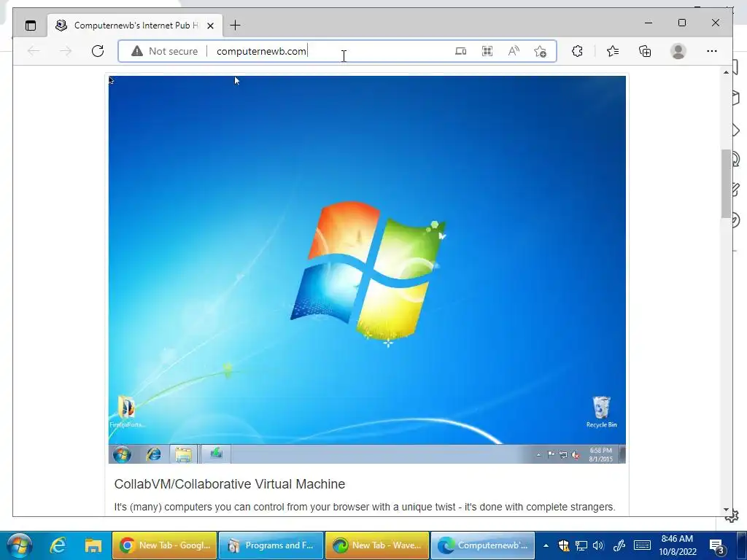Open Settings and more three-dot menu
This screenshot has height=560, width=747.
click(x=712, y=51)
